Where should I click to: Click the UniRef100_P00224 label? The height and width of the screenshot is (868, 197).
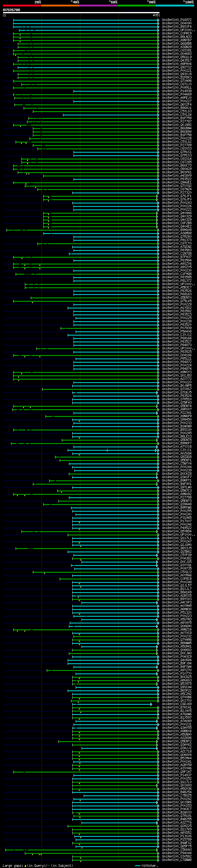[x=177, y=365]
